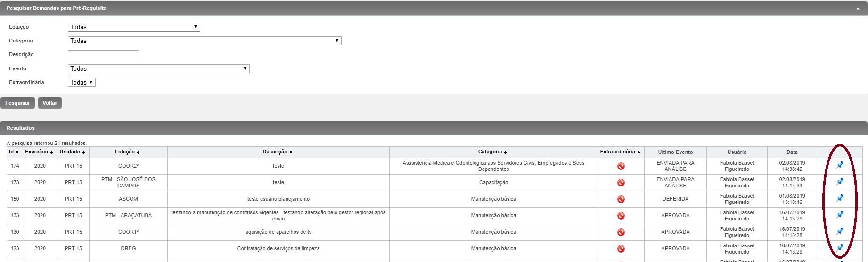The height and width of the screenshot is (262, 868).
Task: Open the Lotação dropdown
Action: (134, 27)
